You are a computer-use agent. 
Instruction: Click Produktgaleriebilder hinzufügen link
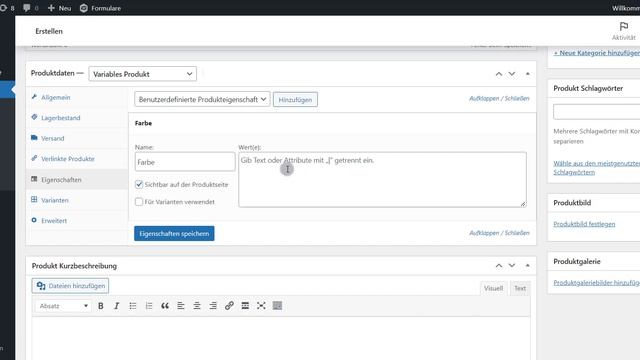point(596,282)
